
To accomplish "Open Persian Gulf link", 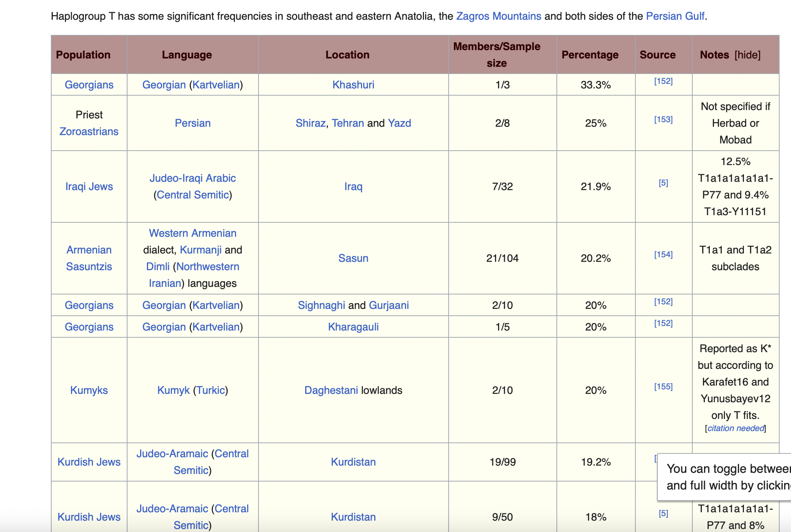I will pyautogui.click(x=675, y=16).
